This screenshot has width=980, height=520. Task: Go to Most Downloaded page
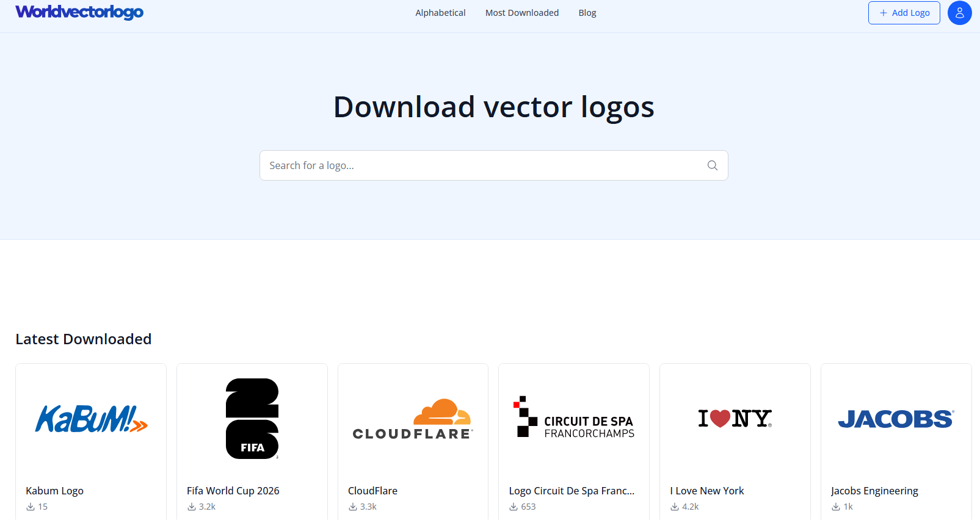tap(522, 13)
